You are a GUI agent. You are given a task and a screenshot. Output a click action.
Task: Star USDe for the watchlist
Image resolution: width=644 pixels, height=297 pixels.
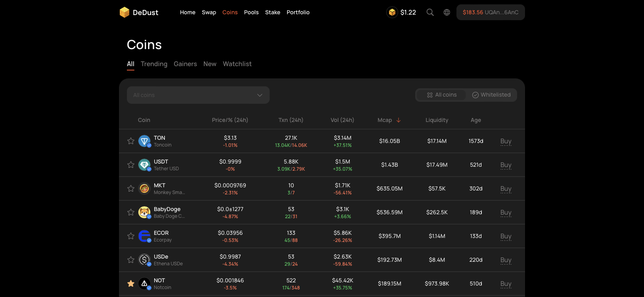pos(131,260)
